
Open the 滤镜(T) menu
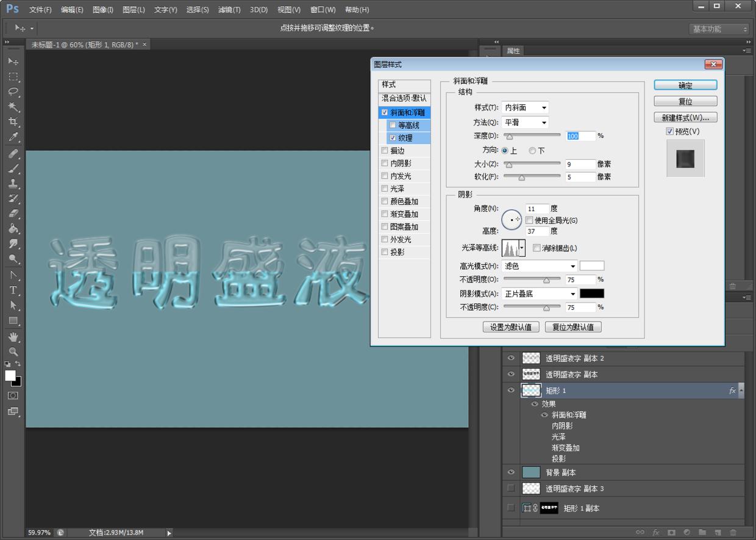(229, 10)
